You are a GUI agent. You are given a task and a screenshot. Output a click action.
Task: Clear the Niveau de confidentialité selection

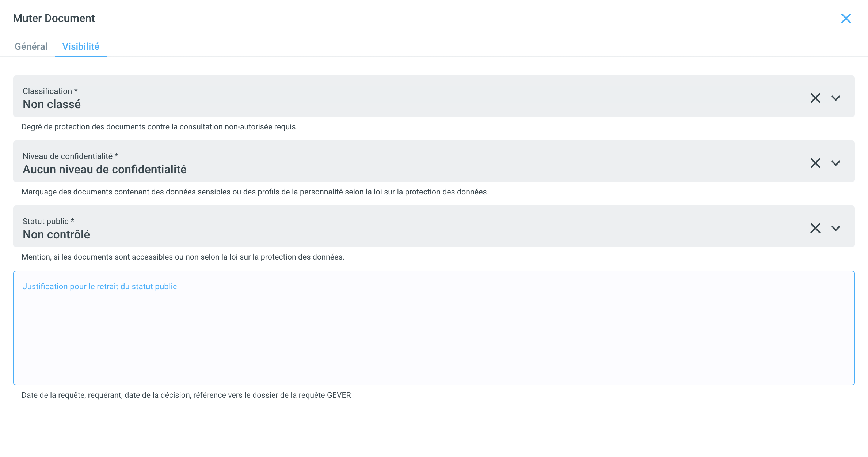815,163
